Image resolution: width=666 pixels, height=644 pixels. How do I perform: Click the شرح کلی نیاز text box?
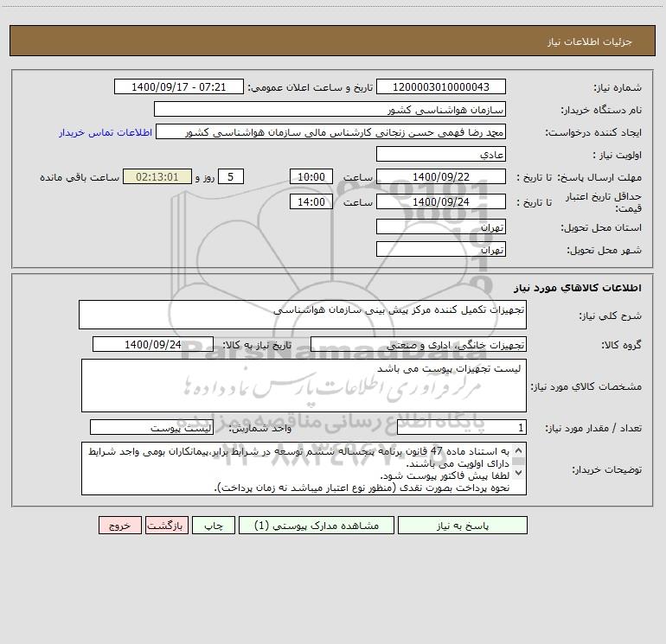point(303,315)
